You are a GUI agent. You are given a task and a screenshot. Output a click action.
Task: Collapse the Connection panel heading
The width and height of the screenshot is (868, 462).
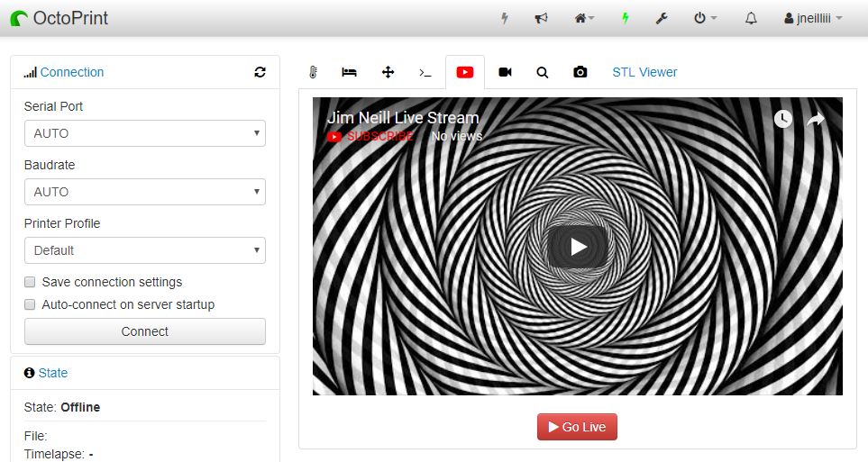tap(71, 72)
